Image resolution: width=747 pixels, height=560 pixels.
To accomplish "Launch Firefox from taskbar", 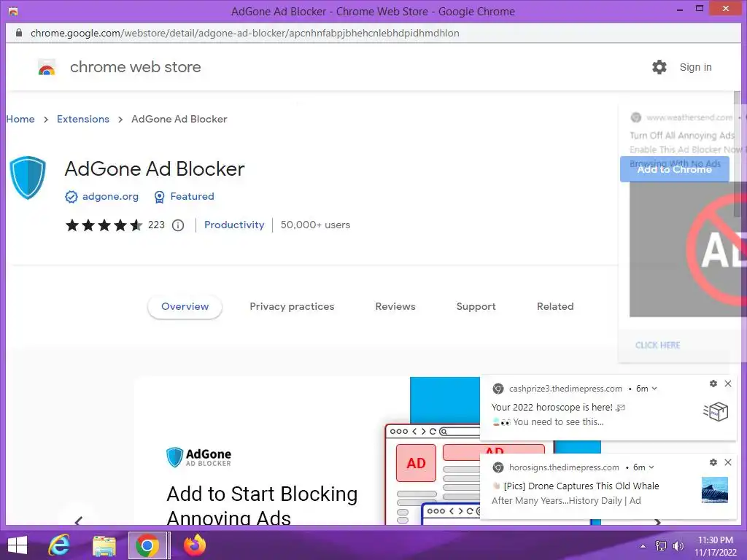I will click(194, 545).
